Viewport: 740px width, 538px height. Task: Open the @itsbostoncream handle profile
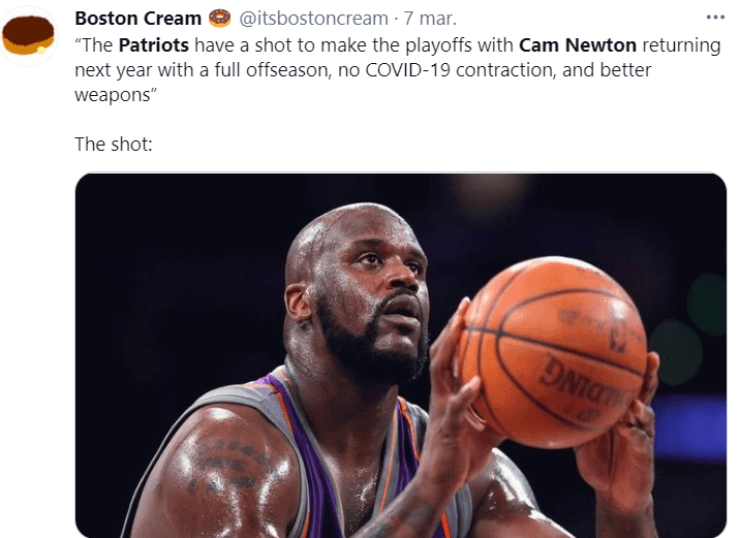click(313, 18)
